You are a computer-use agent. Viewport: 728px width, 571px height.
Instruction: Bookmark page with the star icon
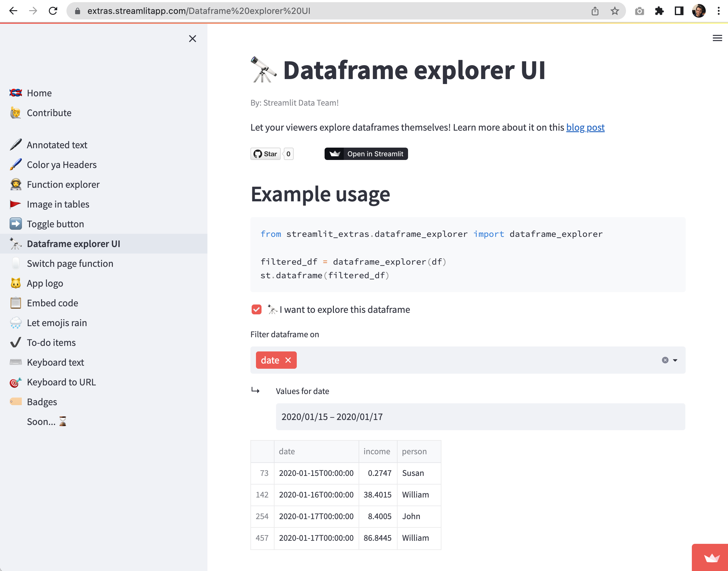point(615,11)
